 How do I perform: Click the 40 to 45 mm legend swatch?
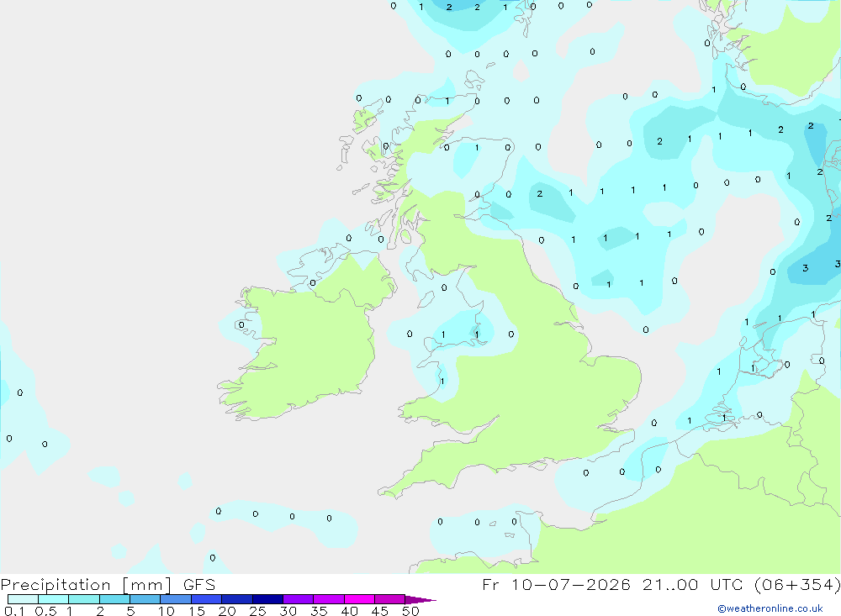tap(359, 599)
